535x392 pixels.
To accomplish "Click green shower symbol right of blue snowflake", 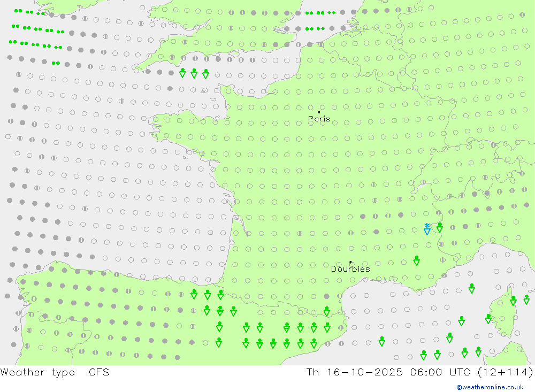I will pos(439,228).
